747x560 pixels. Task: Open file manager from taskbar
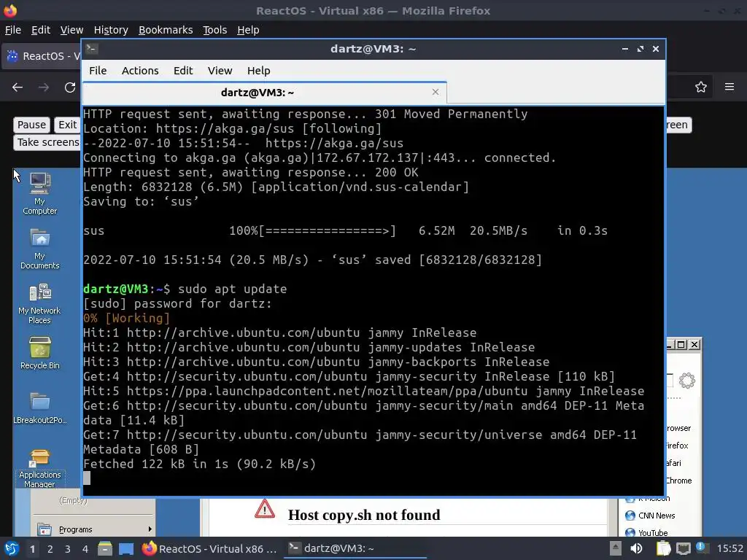click(x=105, y=548)
